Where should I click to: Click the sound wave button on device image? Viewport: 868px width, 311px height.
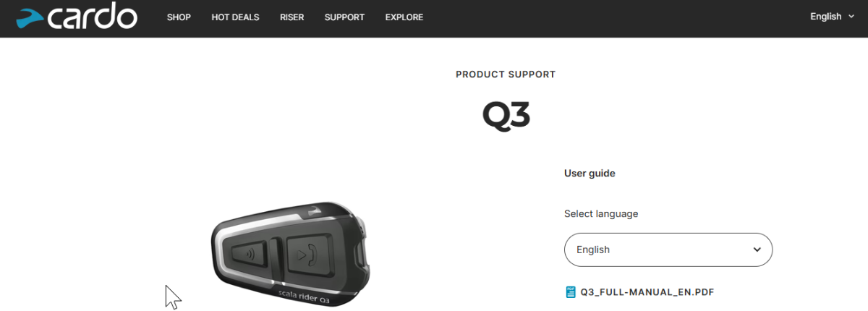point(247,254)
